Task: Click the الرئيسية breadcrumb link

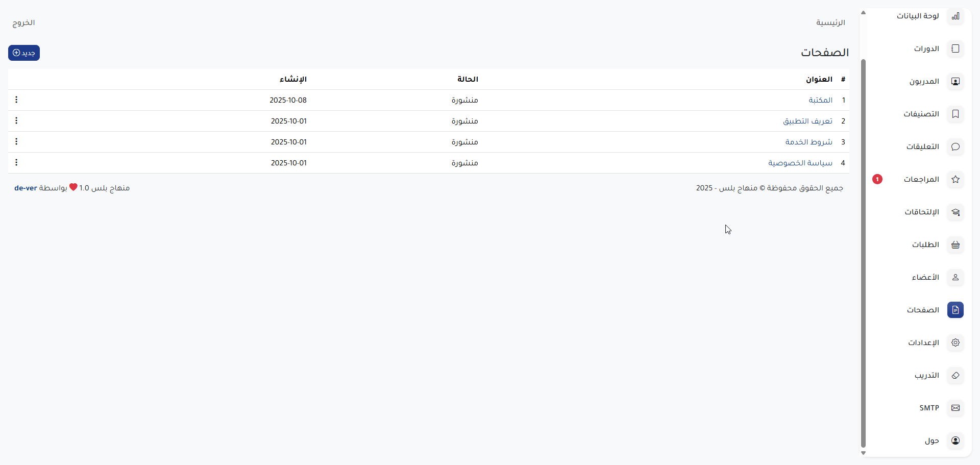Action: click(x=830, y=23)
